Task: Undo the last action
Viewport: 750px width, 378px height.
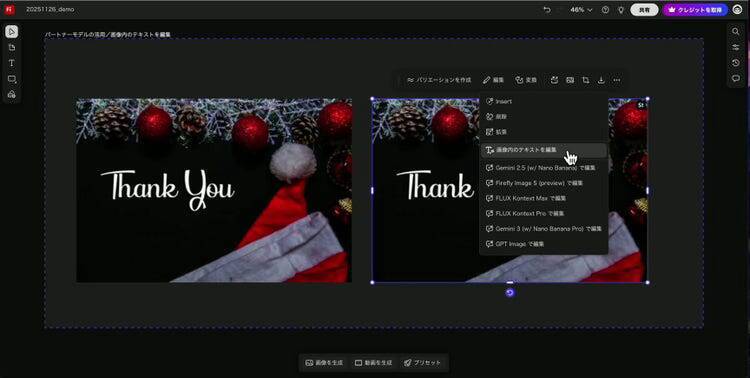Action: click(547, 10)
